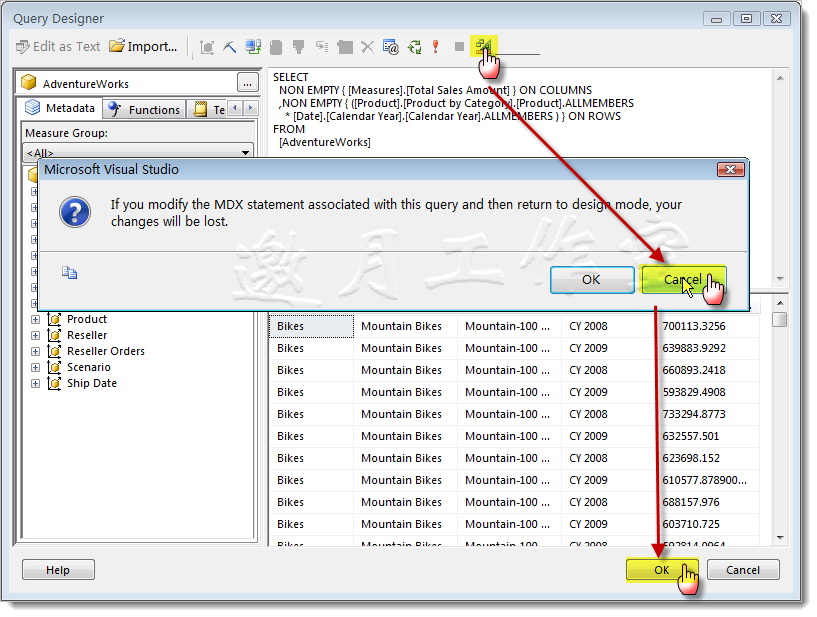This screenshot has width=817, height=617.
Task: Select the Scenario dimension in the tree
Action: tap(89, 367)
